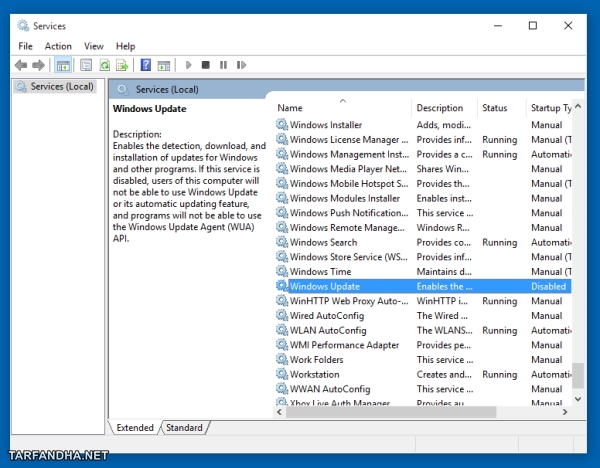Open the Help question-mark toolbar icon
This screenshot has height=468, width=600.
tap(146, 65)
